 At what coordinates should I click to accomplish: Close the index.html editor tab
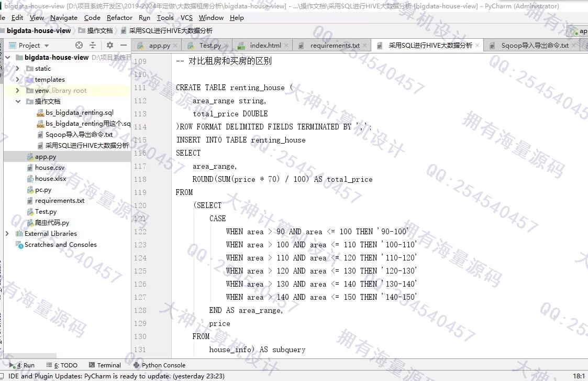click(x=286, y=46)
